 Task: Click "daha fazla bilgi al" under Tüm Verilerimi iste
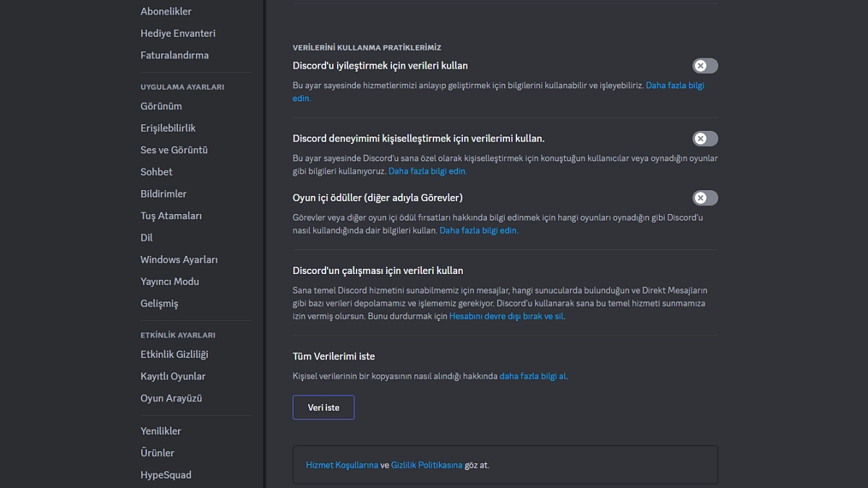point(532,376)
